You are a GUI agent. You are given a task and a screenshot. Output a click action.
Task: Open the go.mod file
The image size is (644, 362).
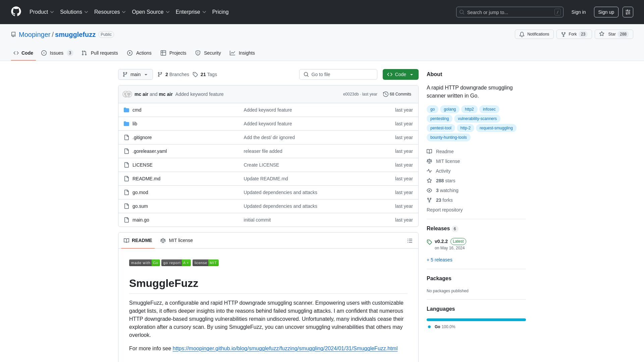pos(140,192)
